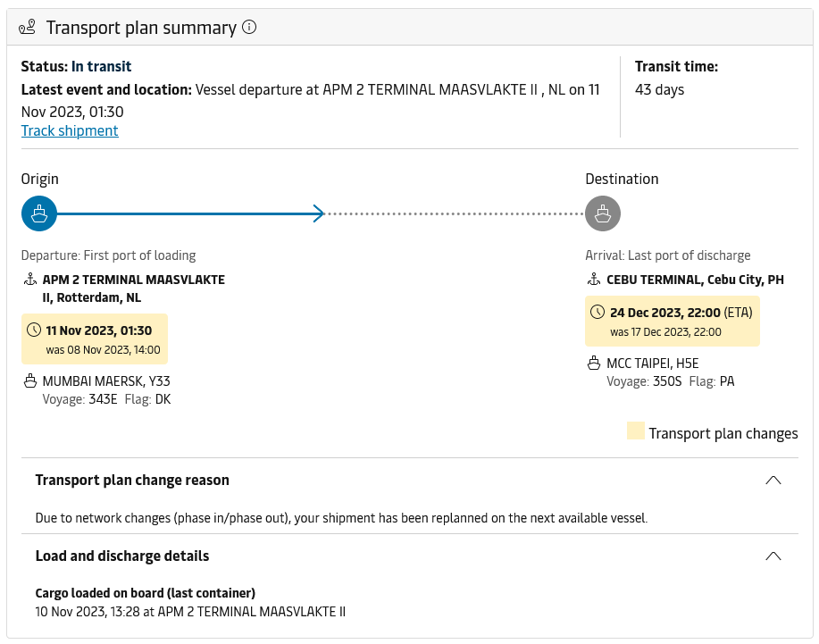Click the grey destination vessel circle icon
The height and width of the screenshot is (644, 819).
click(x=603, y=213)
